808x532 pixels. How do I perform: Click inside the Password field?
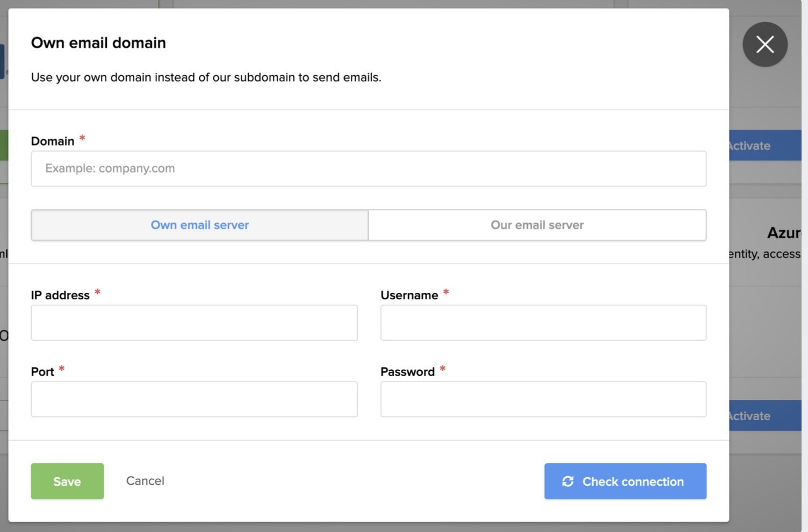coord(543,399)
